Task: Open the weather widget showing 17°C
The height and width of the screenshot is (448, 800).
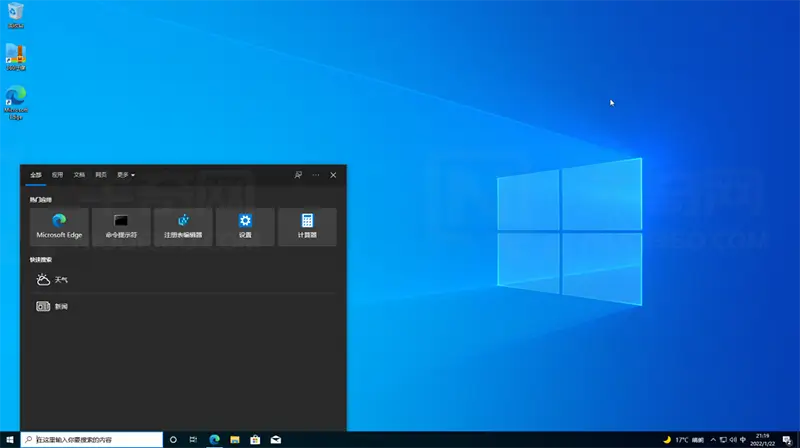Action: coord(684,440)
